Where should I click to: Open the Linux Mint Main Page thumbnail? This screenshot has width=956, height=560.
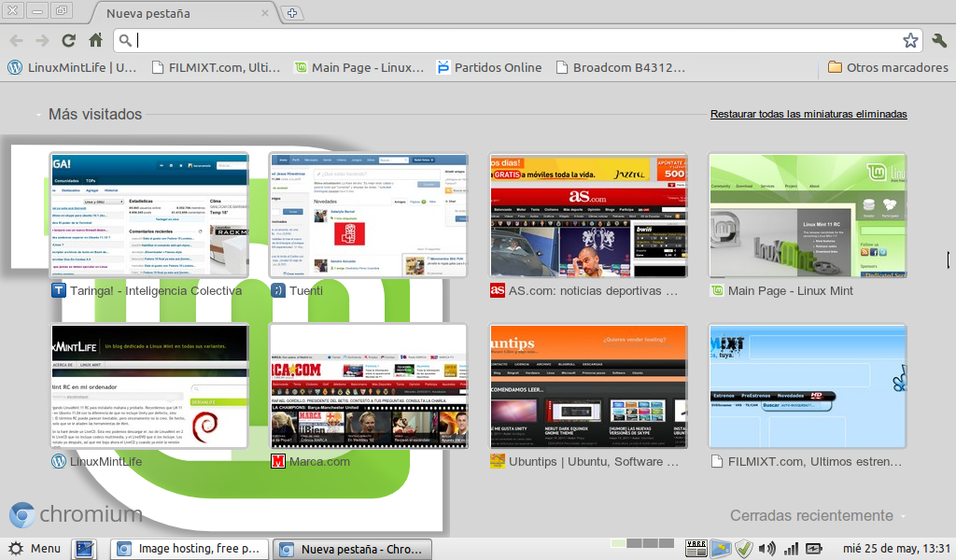point(808,215)
